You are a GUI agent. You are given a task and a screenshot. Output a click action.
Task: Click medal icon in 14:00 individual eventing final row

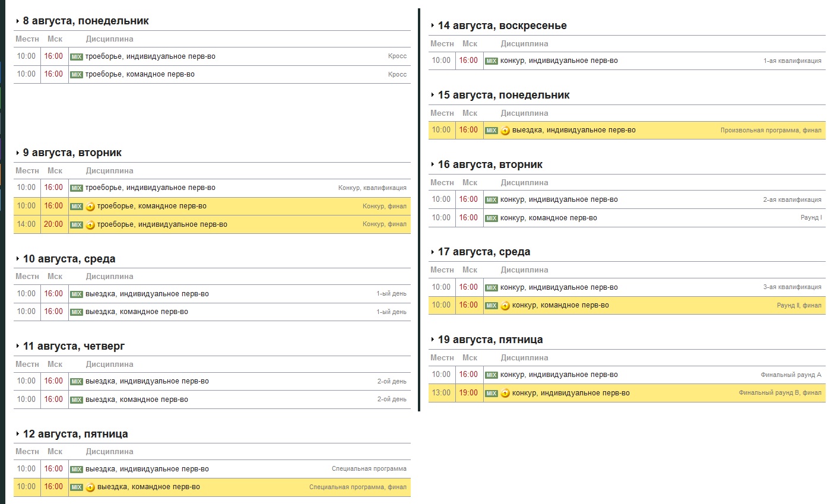click(x=90, y=225)
